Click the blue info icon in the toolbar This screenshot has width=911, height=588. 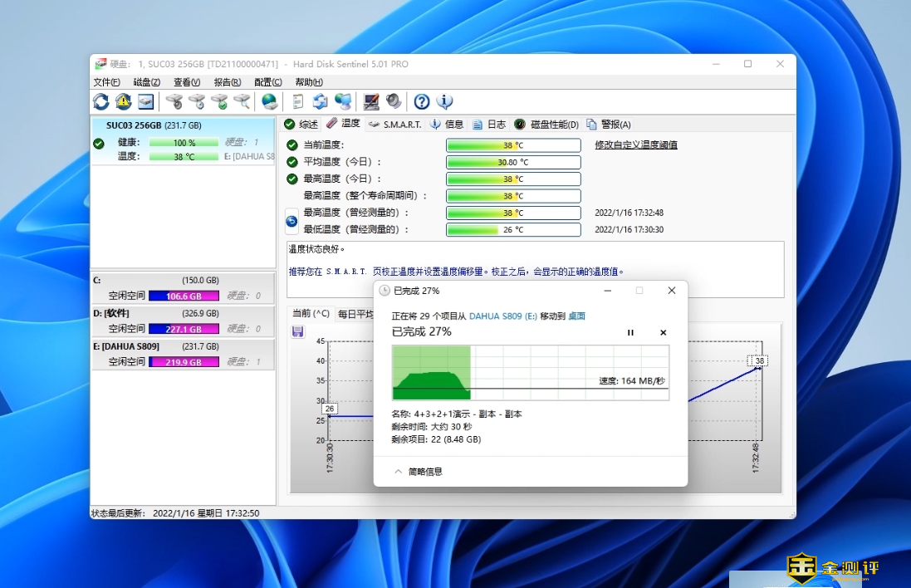(445, 101)
